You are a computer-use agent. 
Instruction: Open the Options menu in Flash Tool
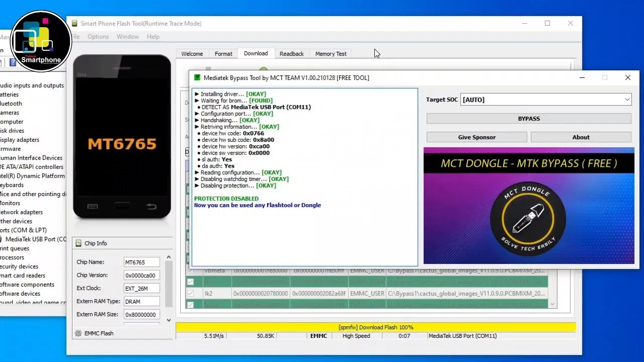(x=98, y=37)
